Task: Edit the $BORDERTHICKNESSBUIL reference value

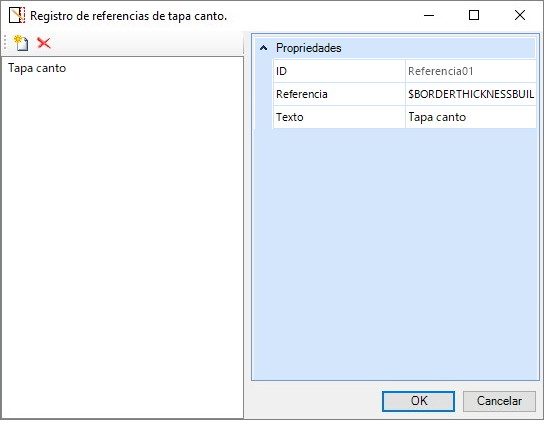Action: [471, 94]
